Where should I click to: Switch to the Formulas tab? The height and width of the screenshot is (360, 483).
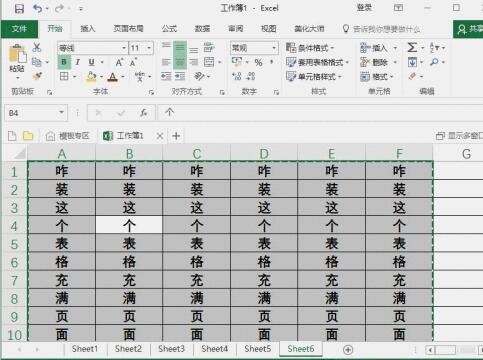click(169, 29)
